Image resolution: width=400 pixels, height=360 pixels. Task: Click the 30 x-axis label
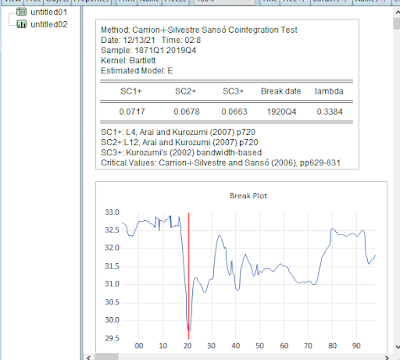click(x=211, y=346)
